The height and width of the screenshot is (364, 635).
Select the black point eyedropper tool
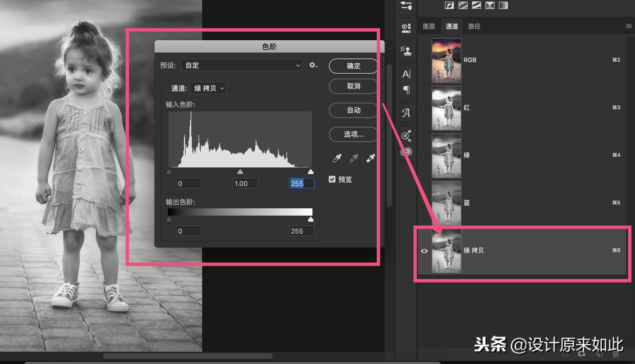[337, 158]
